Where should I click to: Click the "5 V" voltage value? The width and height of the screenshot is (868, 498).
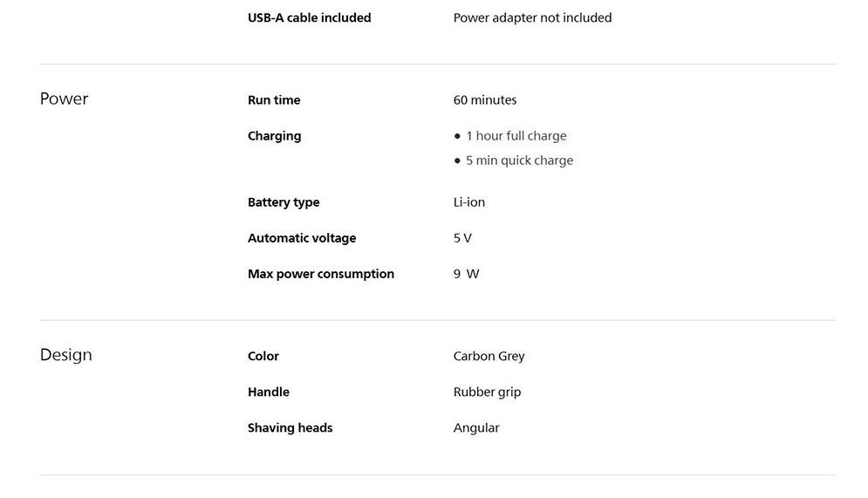pos(462,238)
